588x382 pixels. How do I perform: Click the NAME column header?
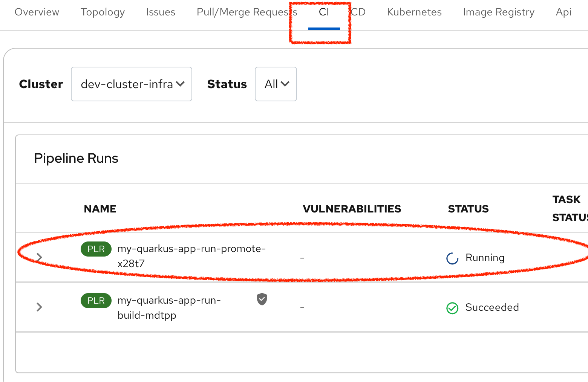coord(100,209)
